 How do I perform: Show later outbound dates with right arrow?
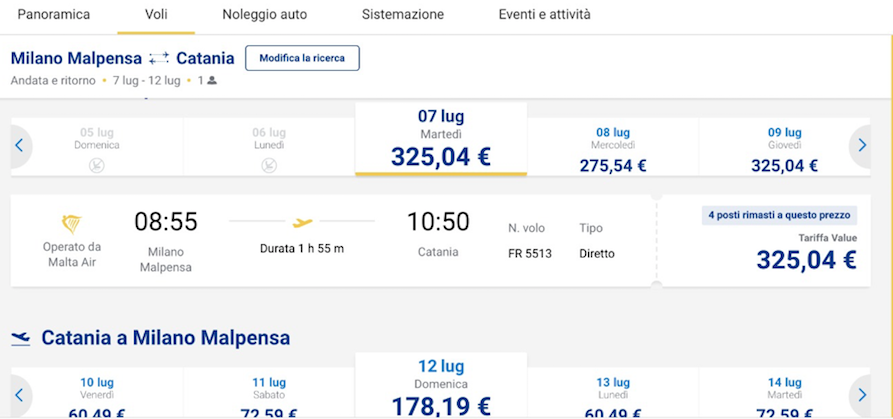click(861, 145)
